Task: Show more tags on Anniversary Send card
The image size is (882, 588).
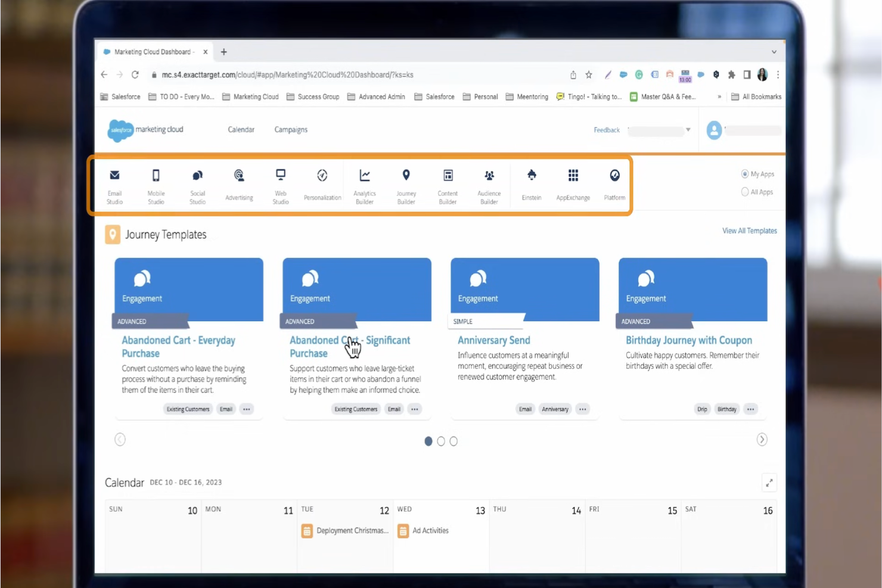Action: [x=583, y=409]
